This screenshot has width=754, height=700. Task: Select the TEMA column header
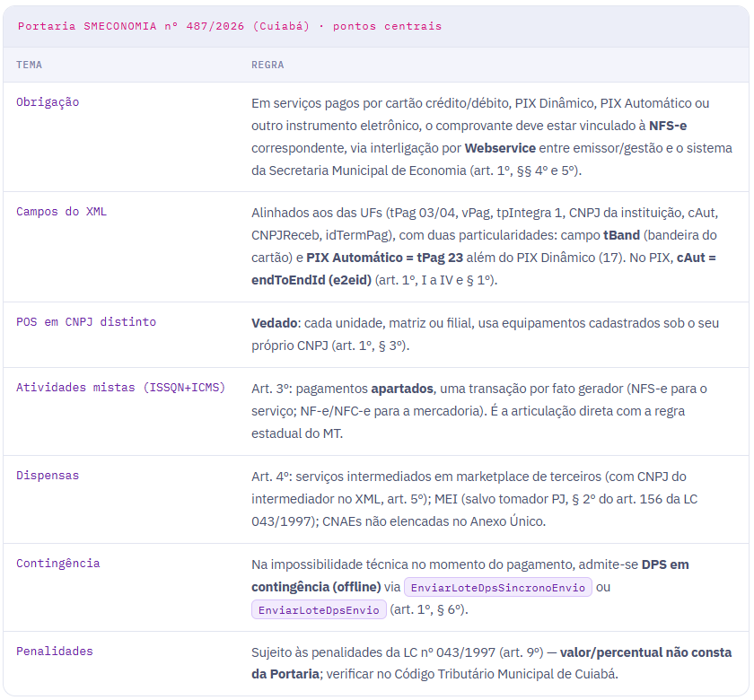[x=30, y=65]
